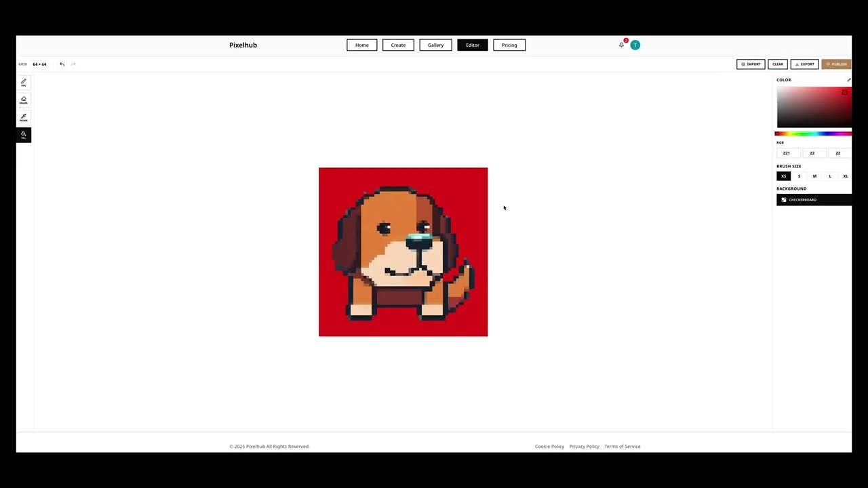The height and width of the screenshot is (488, 868).
Task: Navigate to the Pricing page
Action: coord(509,45)
